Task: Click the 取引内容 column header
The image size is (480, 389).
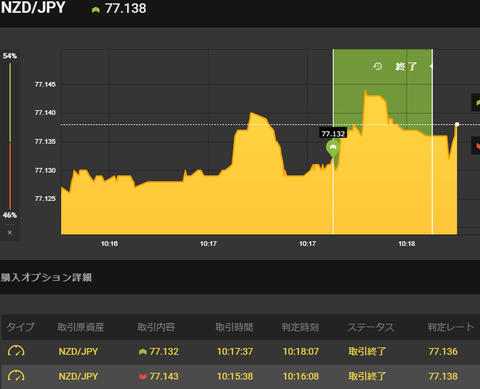Action: (156, 327)
